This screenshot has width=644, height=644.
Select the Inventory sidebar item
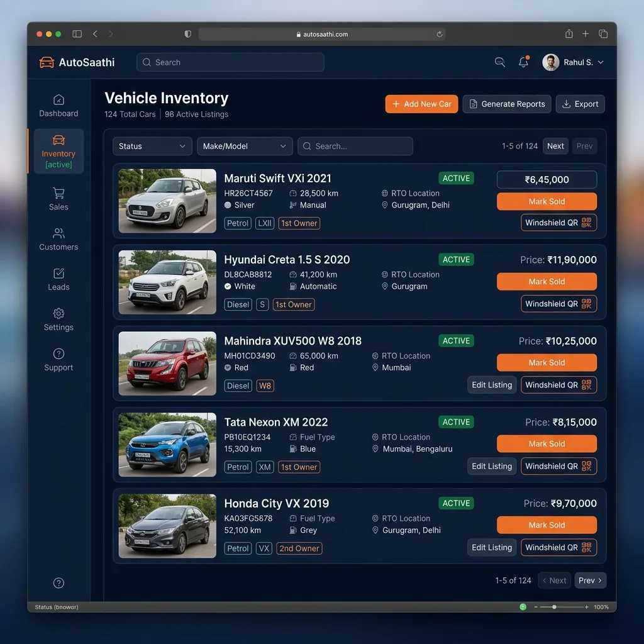[58, 151]
